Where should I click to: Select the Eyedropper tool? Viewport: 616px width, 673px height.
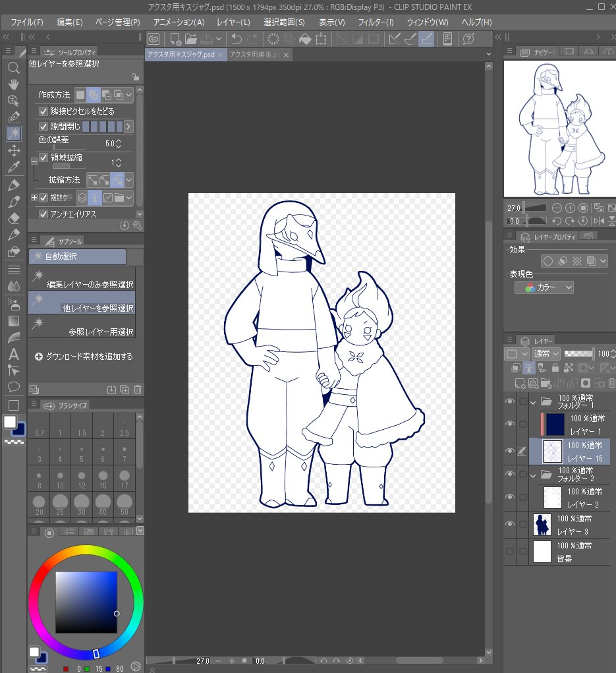pos(14,167)
